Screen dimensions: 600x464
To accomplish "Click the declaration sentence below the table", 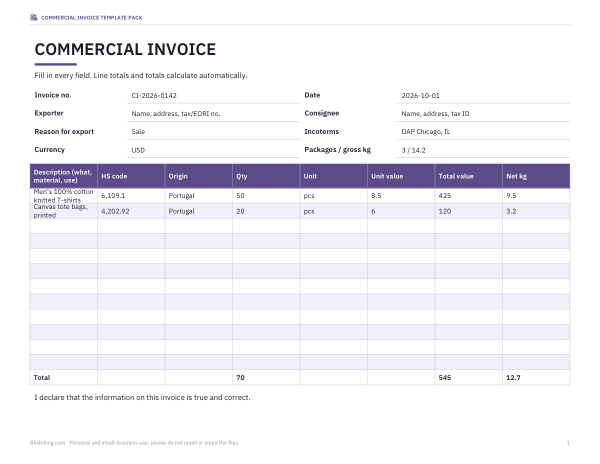I will coord(142,397).
